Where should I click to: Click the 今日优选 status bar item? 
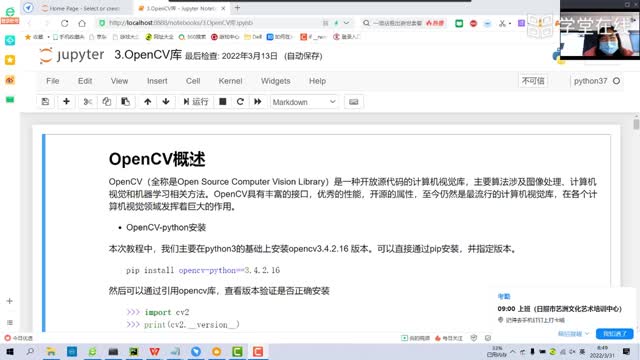(x=18, y=338)
